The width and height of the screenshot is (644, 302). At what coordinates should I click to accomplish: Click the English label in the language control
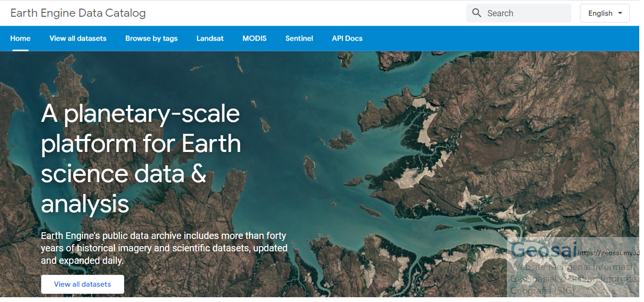pyautogui.click(x=601, y=13)
